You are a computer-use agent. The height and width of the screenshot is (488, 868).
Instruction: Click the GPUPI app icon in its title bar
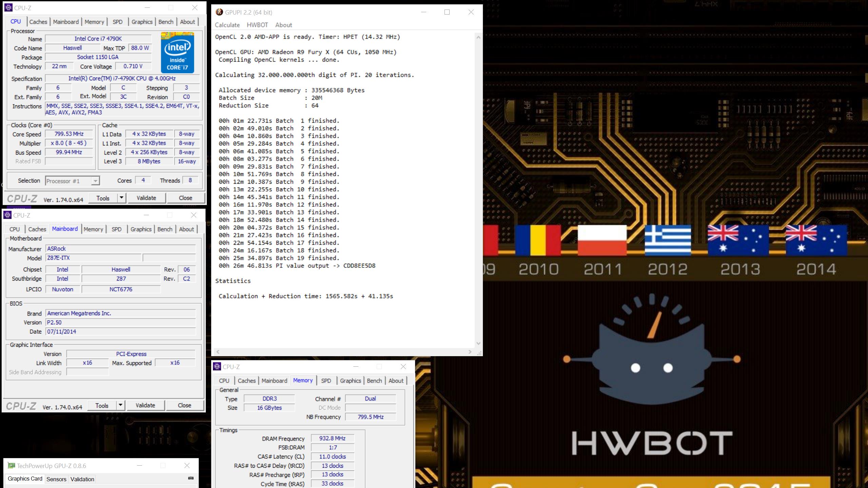[x=219, y=12]
